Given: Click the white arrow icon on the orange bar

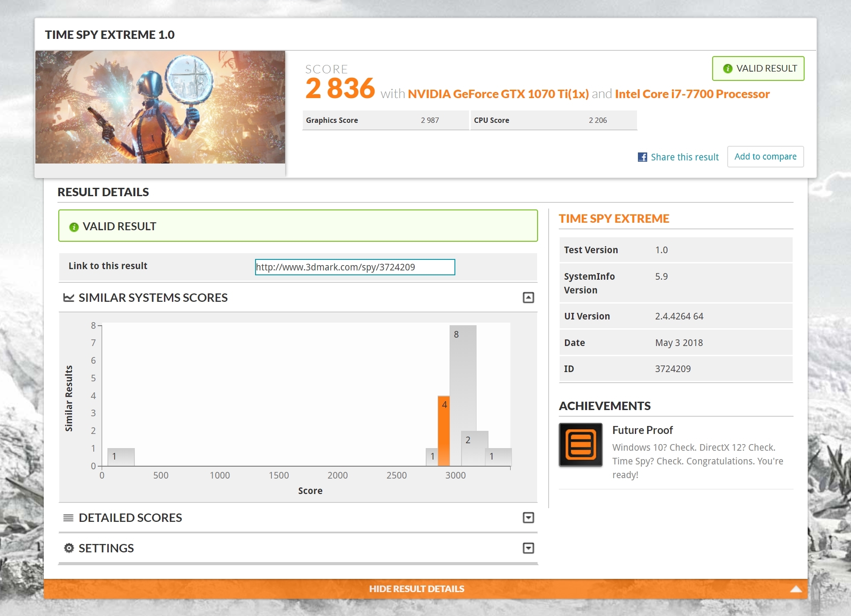Looking at the screenshot, I should point(796,589).
